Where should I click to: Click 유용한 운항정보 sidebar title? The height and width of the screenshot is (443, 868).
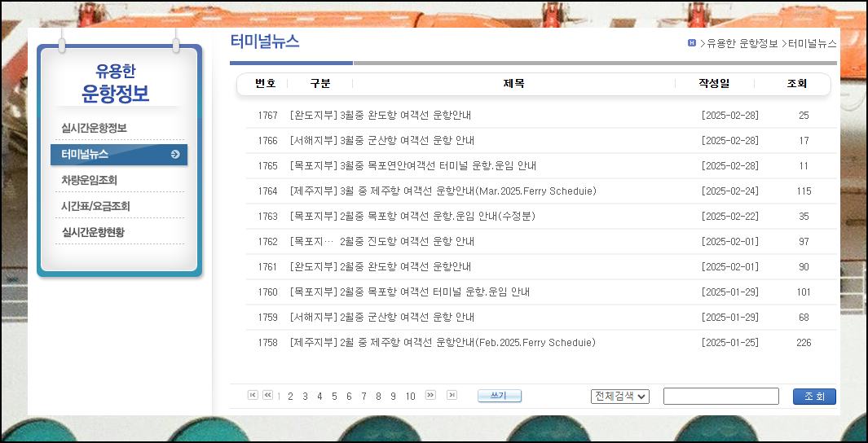coord(116,84)
